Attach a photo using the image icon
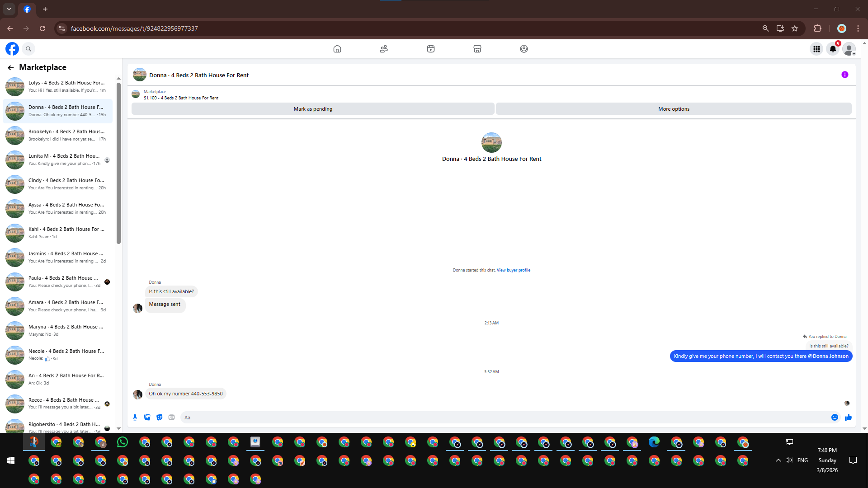868x488 pixels. pos(147,418)
